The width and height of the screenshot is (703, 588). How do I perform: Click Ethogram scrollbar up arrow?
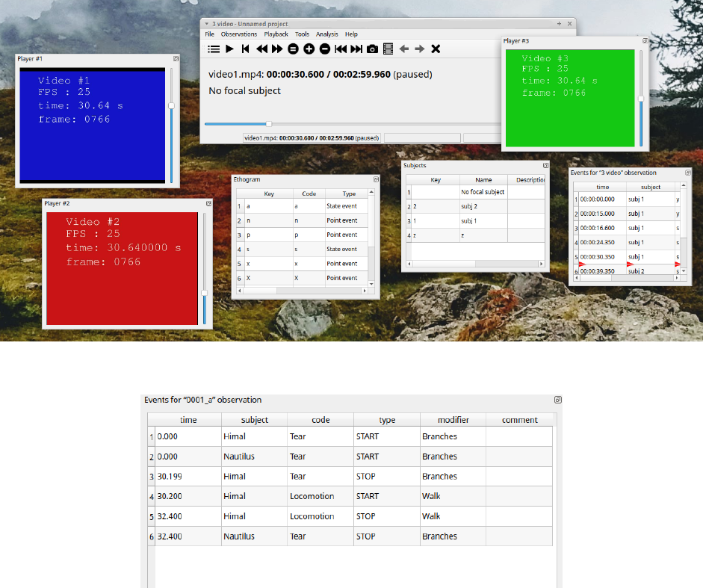pyautogui.click(x=371, y=192)
